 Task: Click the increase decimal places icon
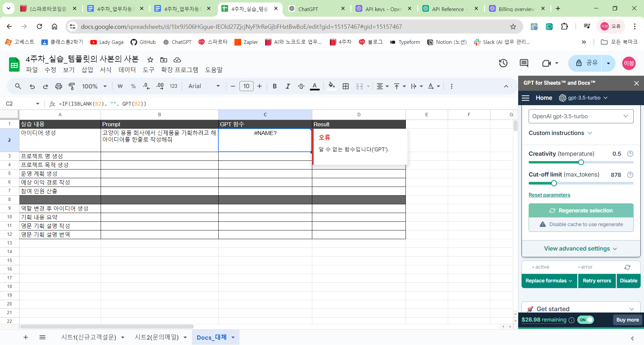160,86
